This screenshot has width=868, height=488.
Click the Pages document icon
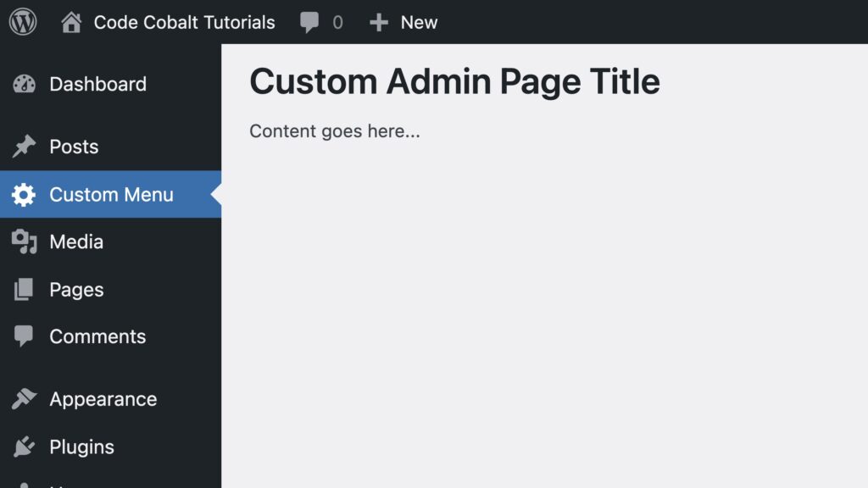point(25,289)
